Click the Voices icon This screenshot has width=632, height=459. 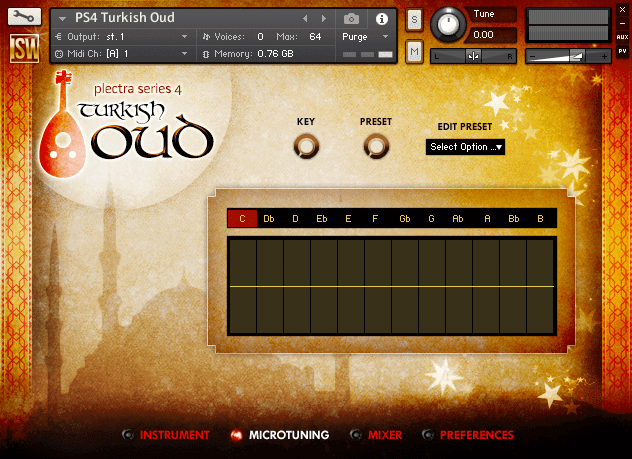206,37
